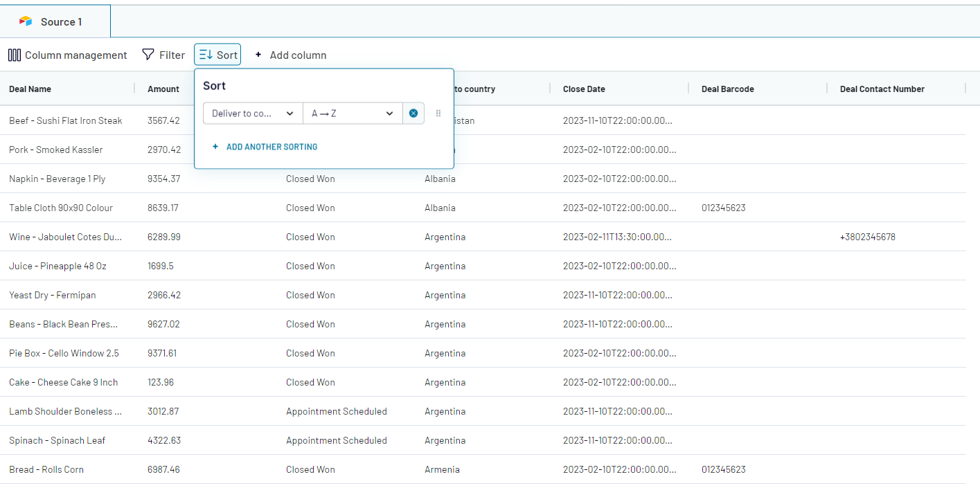980x488 pixels.
Task: Toggle the Sort toolbar button
Action: click(x=217, y=55)
